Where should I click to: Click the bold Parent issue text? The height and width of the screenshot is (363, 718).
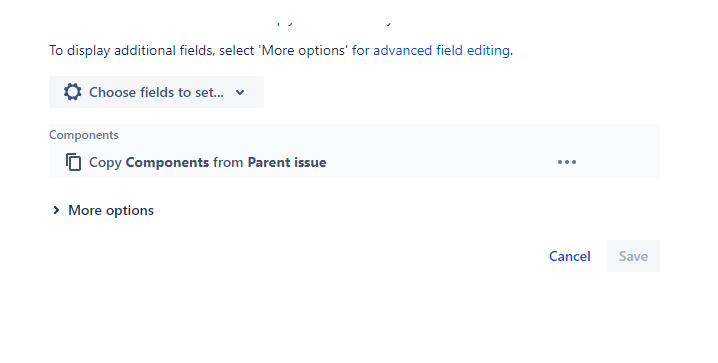point(287,163)
